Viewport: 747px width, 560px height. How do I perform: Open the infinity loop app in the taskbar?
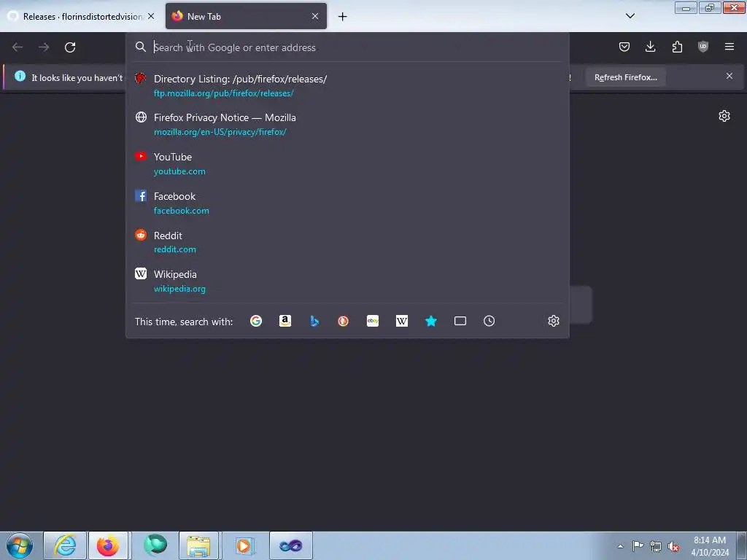click(x=291, y=545)
